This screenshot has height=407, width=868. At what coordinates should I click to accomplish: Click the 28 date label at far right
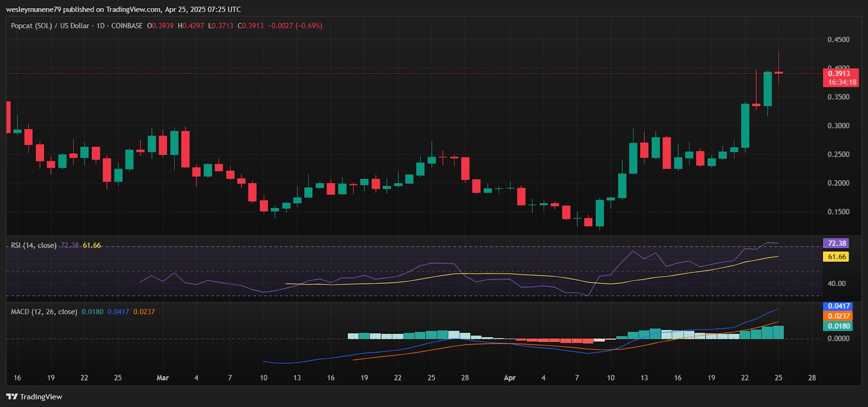812,378
